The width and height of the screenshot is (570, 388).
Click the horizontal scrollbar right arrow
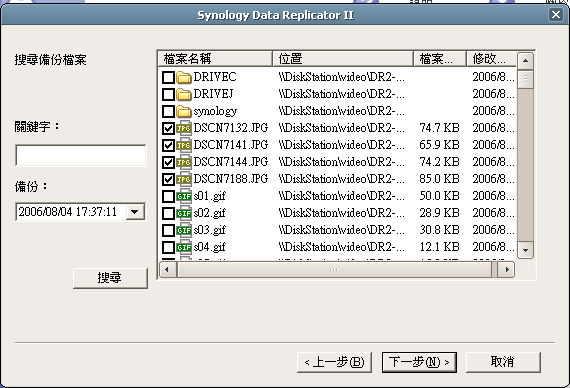coord(507,270)
